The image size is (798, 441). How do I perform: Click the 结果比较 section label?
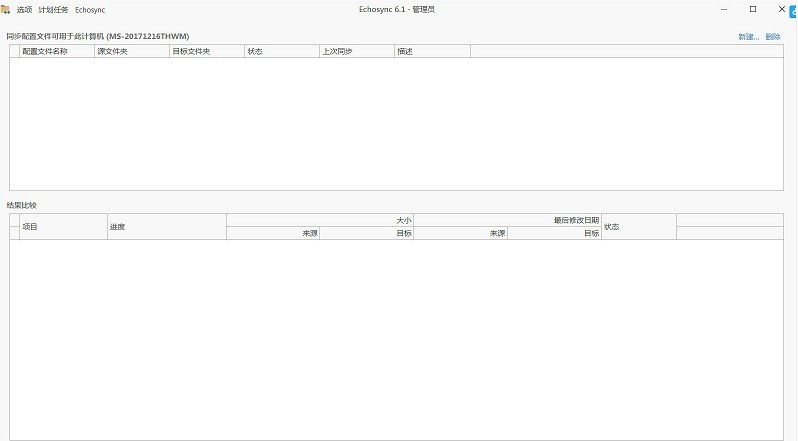[x=21, y=205]
